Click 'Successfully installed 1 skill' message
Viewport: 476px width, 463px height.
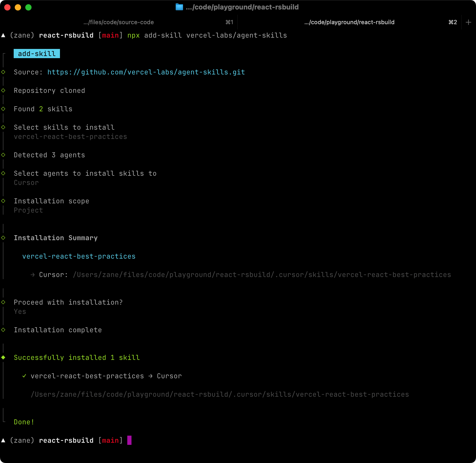[x=77, y=358]
